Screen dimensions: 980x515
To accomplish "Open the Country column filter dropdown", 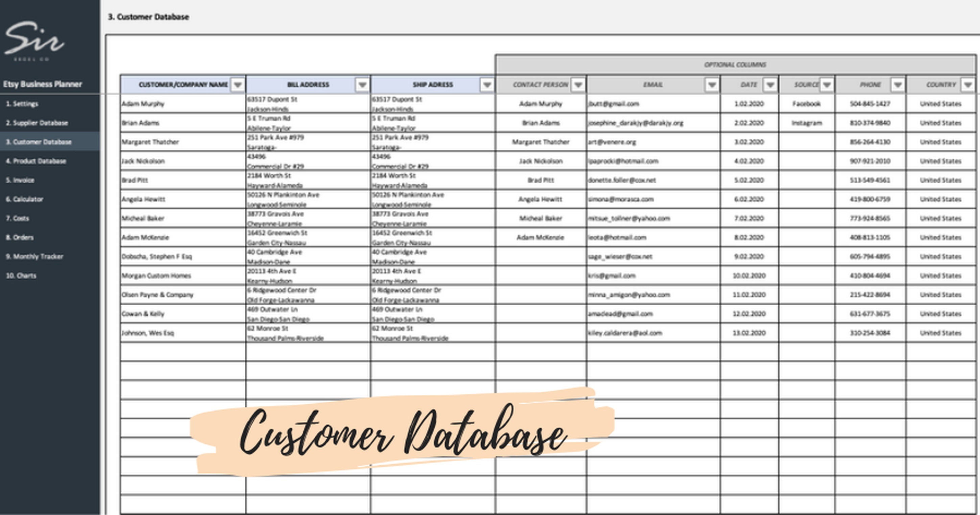I will click(968, 85).
